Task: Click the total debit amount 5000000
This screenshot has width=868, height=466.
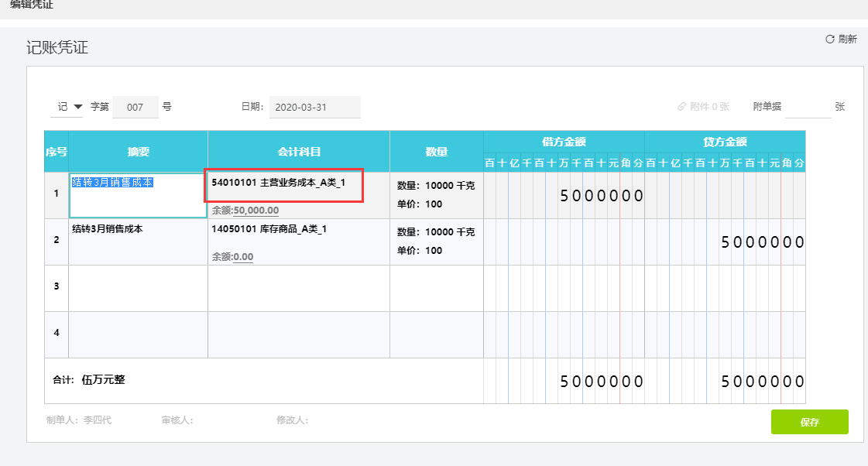Action: tap(601, 382)
